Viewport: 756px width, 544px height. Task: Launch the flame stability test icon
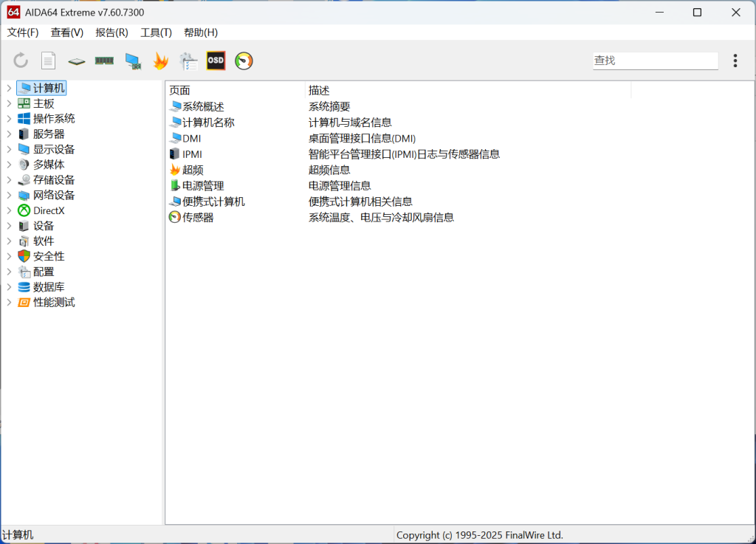(160, 61)
